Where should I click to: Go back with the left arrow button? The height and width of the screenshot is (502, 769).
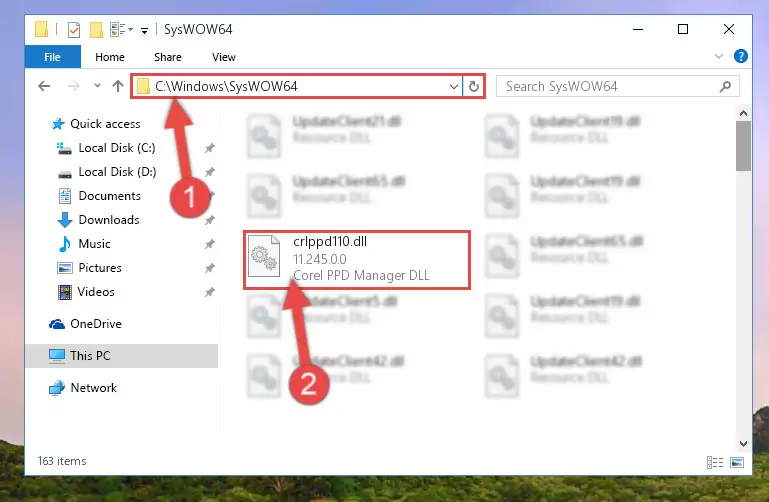[44, 86]
